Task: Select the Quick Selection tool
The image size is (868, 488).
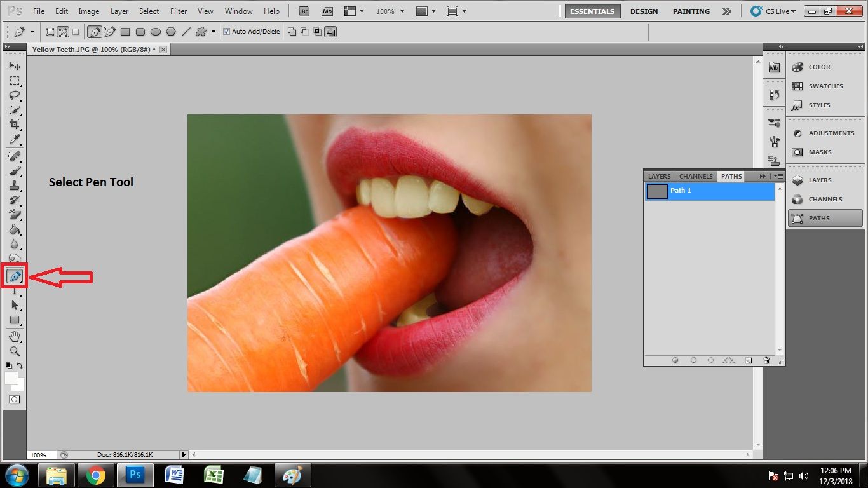Action: tap(15, 110)
